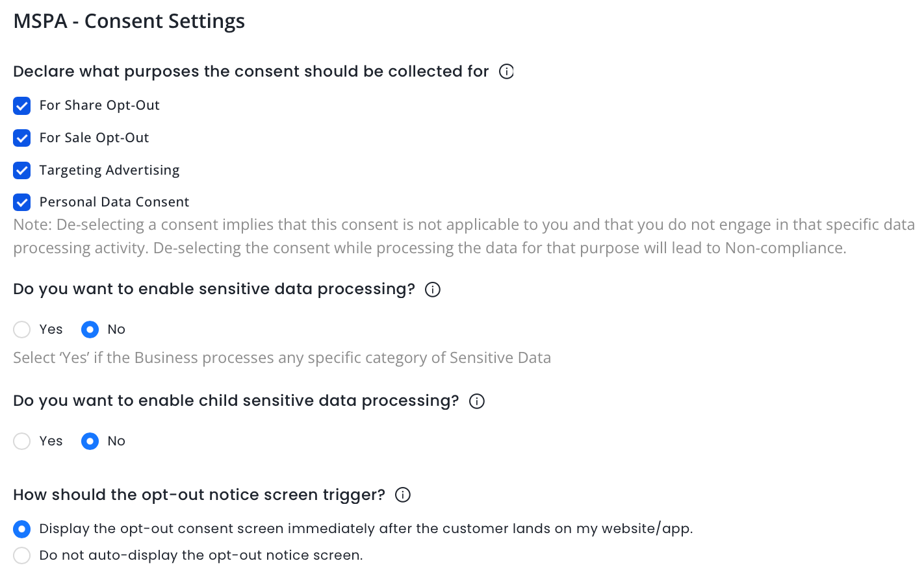Click info icon for child sensitive data
Screen dimensions: 924x574
point(477,401)
